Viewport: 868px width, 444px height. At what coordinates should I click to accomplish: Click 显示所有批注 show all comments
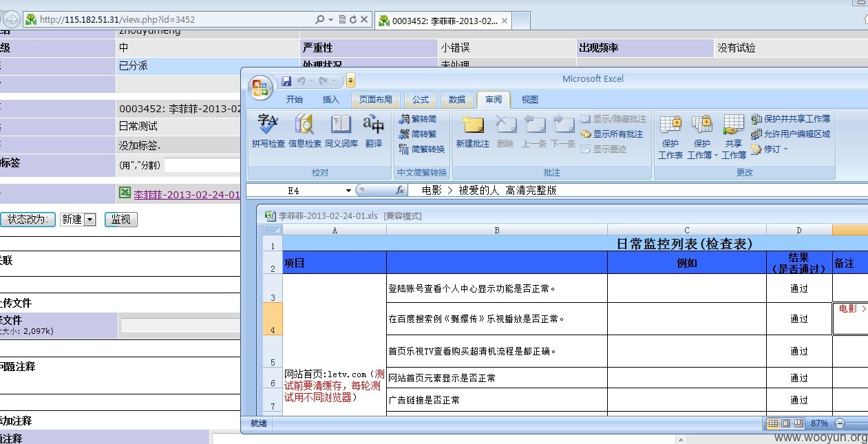pyautogui.click(x=612, y=134)
